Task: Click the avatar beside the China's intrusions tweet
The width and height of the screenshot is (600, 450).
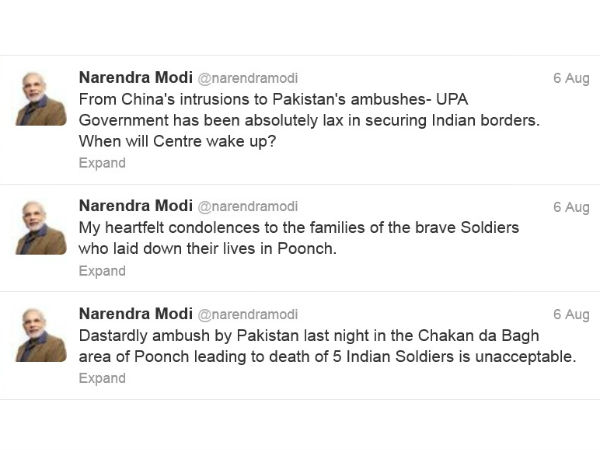Action: (x=41, y=98)
